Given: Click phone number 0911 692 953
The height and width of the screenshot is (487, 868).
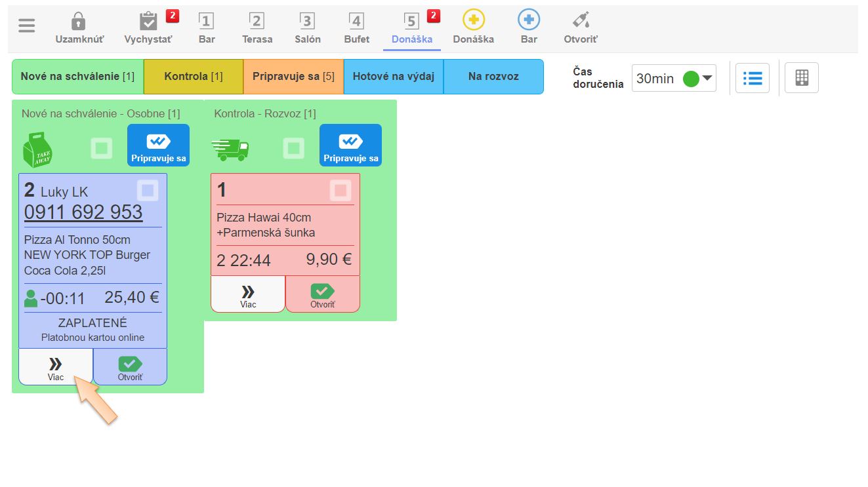Looking at the screenshot, I should click(83, 212).
